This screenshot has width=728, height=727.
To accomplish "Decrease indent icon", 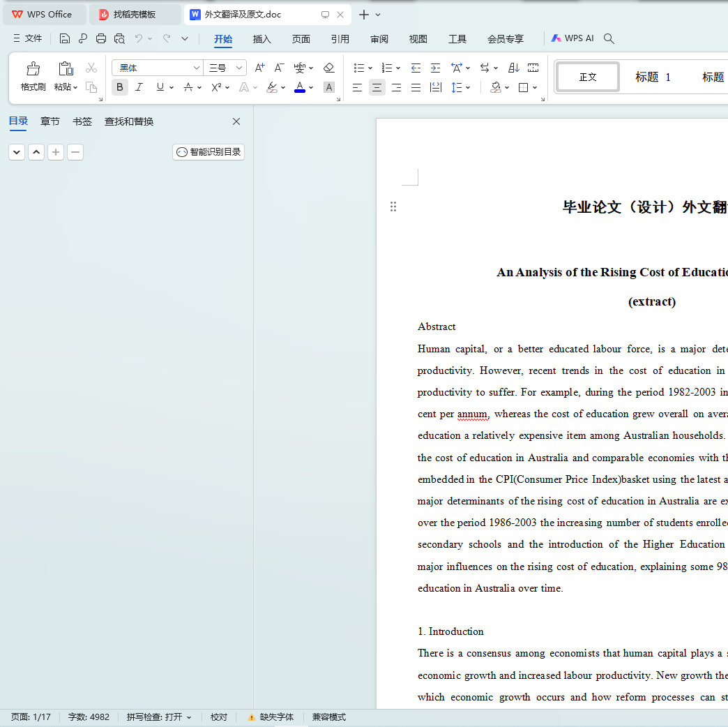I will (416, 68).
